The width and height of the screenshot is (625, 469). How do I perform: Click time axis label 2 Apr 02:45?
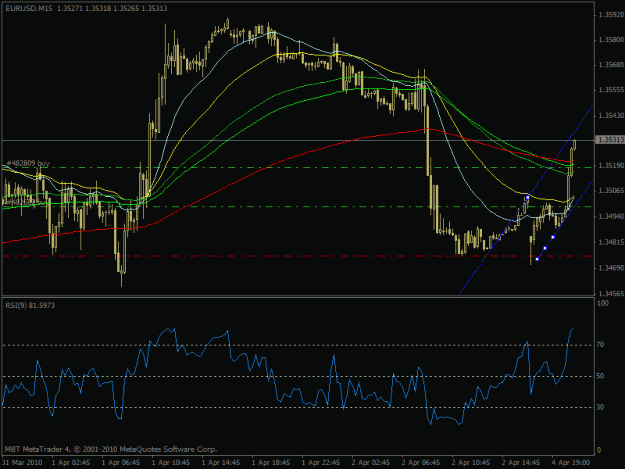pyautogui.click(x=371, y=463)
